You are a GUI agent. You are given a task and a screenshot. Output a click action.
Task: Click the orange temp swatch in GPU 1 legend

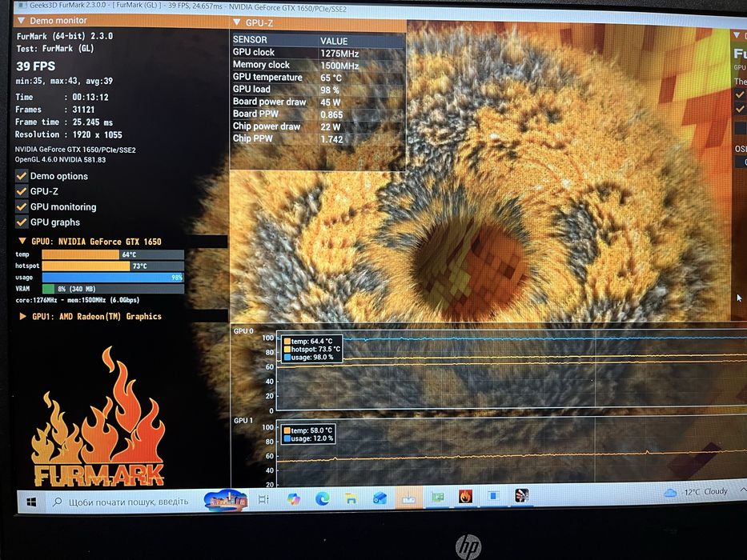tap(287, 430)
